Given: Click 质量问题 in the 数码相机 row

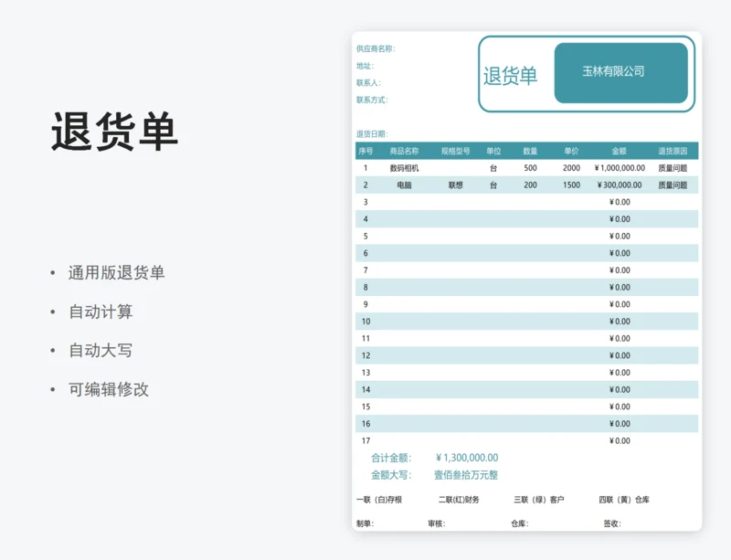Looking at the screenshot, I should pos(673,168).
